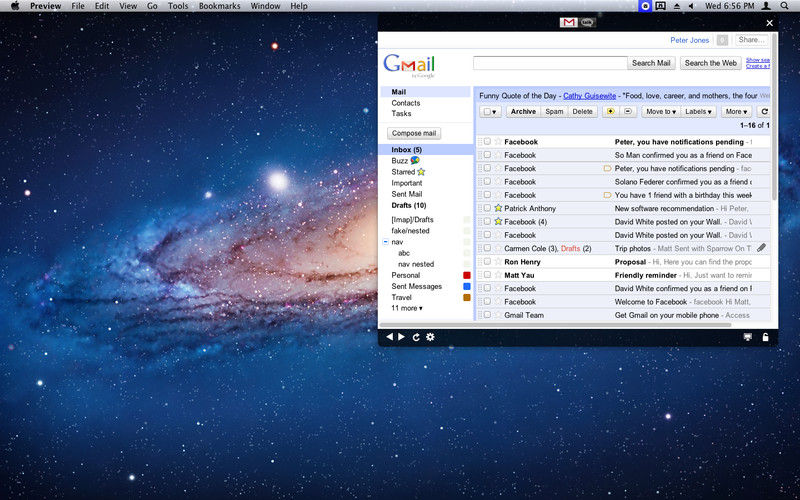Open Spotlight search magnifier in menu bar
Viewport: 800px width, 500px height.
(785, 6)
